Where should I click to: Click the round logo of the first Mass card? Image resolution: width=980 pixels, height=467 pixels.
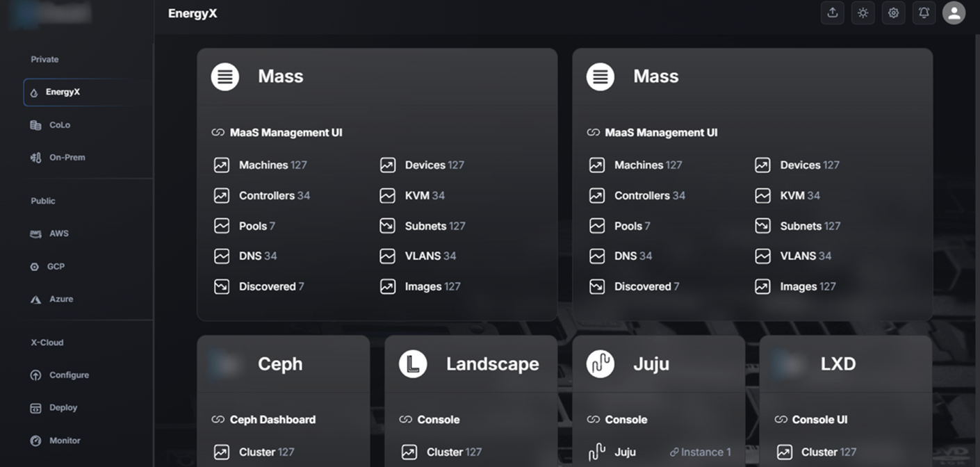[x=225, y=76]
